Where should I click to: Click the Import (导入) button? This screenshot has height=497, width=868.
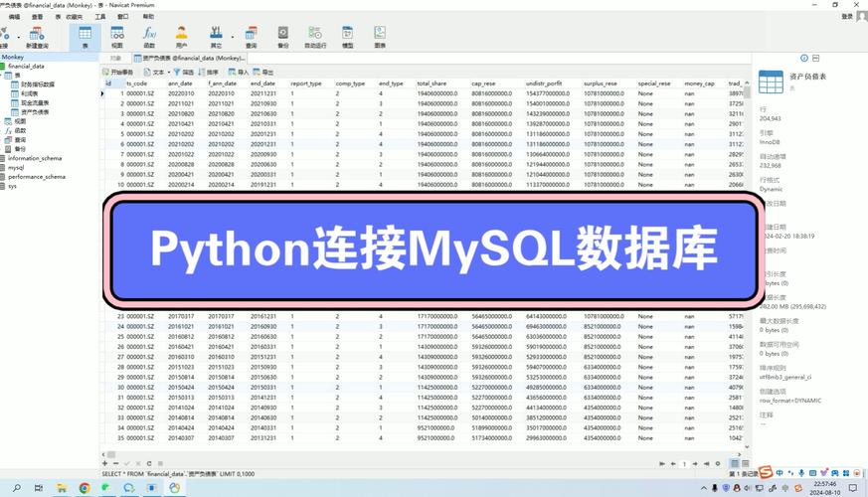[x=239, y=72]
